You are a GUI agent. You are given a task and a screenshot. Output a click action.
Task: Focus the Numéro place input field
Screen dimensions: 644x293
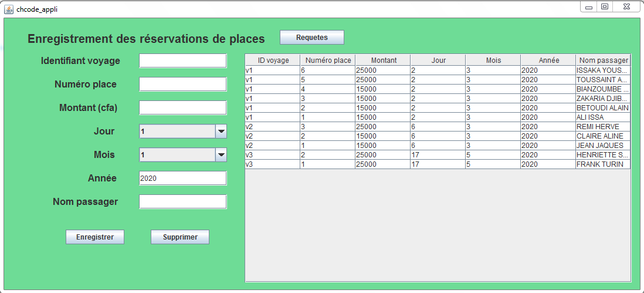183,84
